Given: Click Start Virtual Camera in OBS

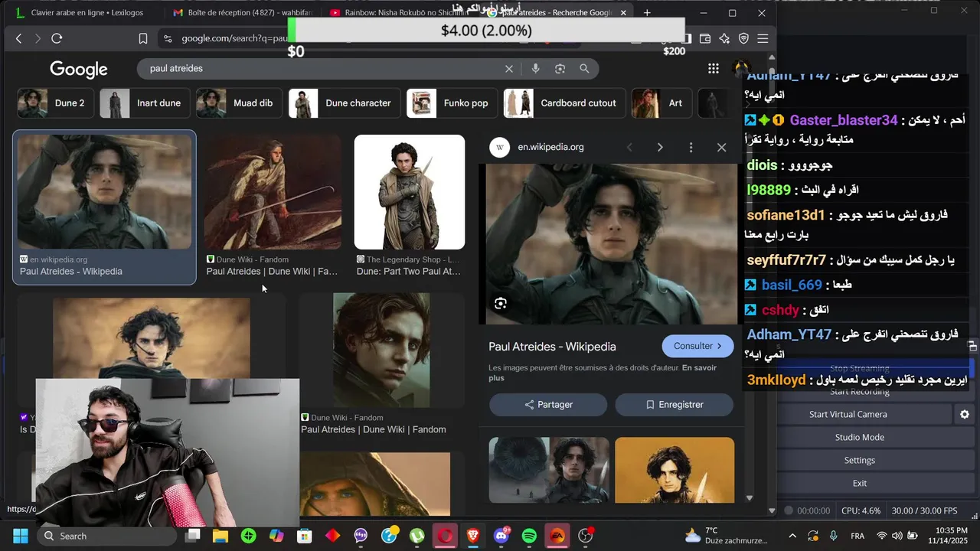Looking at the screenshot, I should [848, 414].
